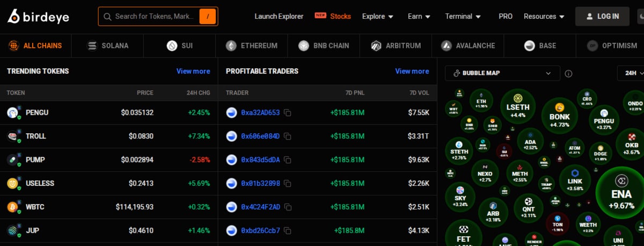The image size is (644, 246).
Task: Click the USELESS token icon
Action: pyautogui.click(x=13, y=184)
